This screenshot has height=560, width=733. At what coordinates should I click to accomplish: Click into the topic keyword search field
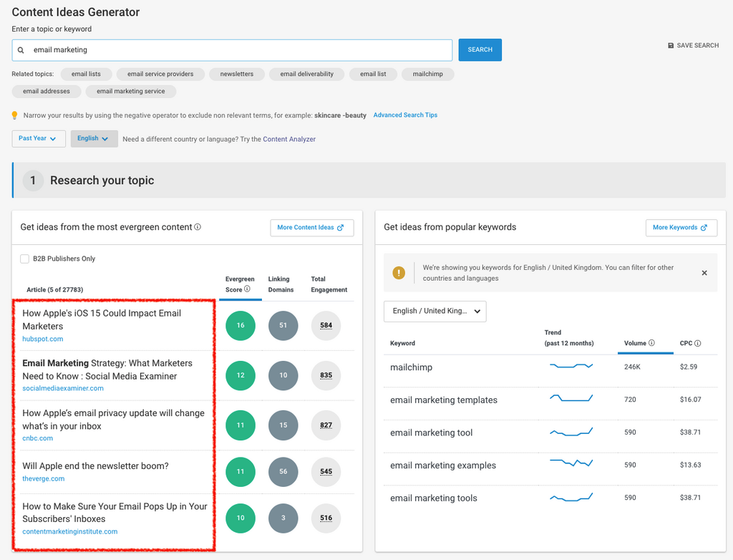point(236,50)
